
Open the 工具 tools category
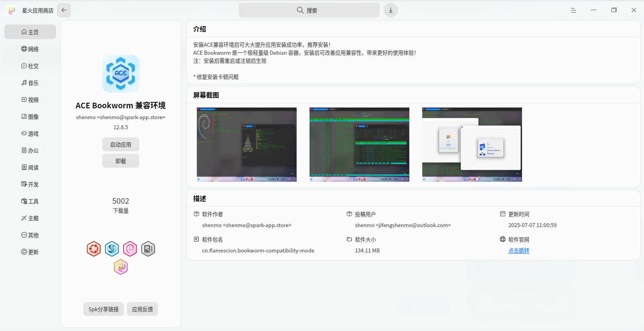tap(30, 201)
